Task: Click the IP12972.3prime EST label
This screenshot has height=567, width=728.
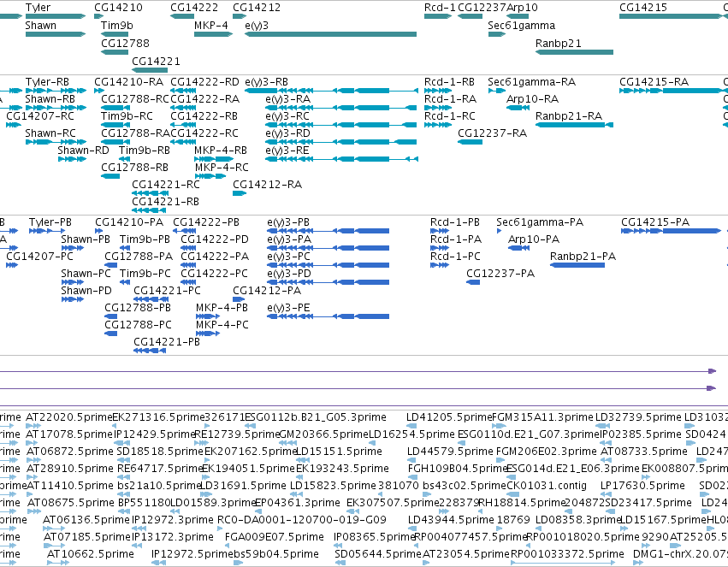Action: (x=173, y=520)
